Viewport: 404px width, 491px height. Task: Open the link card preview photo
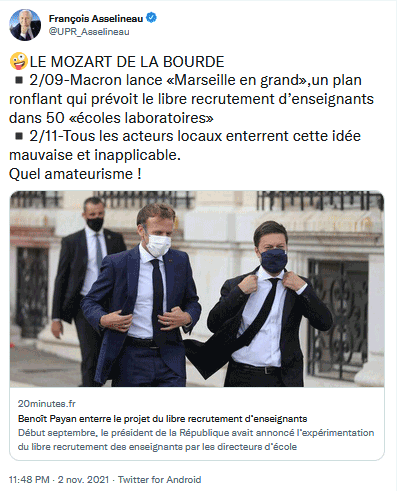[x=197, y=289]
